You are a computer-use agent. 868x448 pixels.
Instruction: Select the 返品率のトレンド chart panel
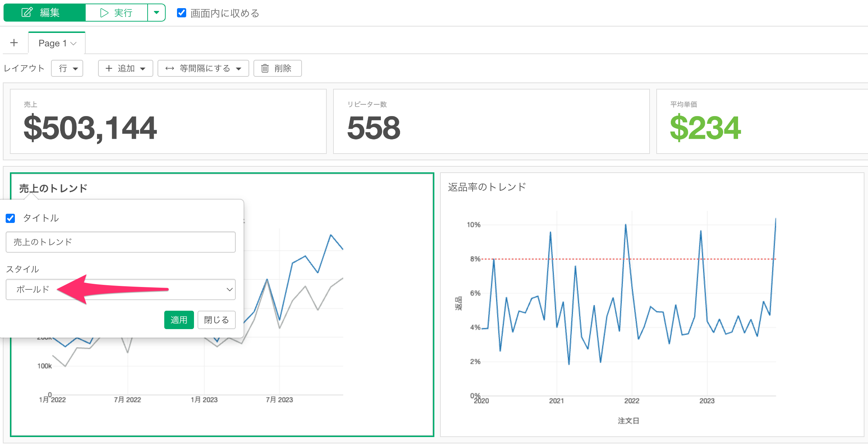coord(651,304)
